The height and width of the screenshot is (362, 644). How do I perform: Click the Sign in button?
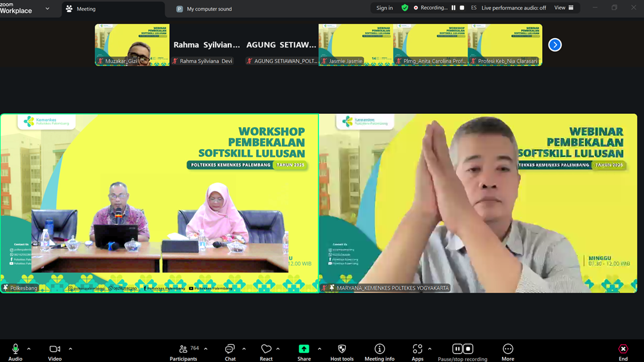click(x=385, y=8)
